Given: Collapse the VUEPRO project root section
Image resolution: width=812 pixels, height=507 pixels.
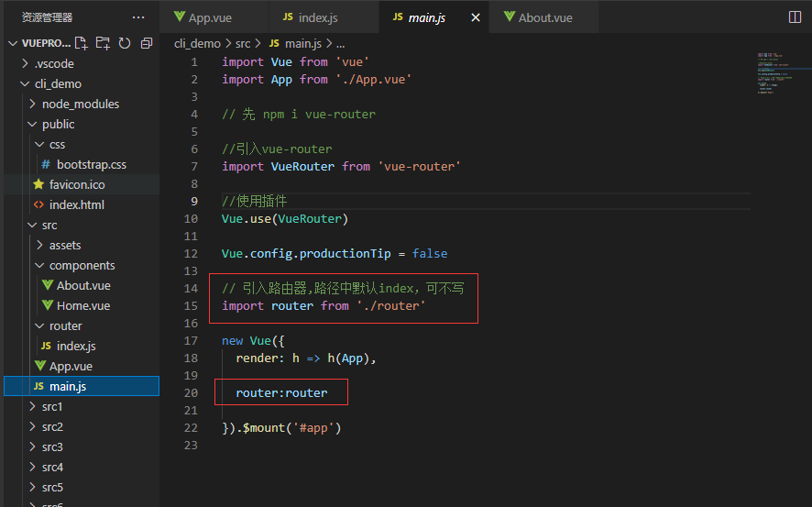Looking at the screenshot, I should [13, 43].
